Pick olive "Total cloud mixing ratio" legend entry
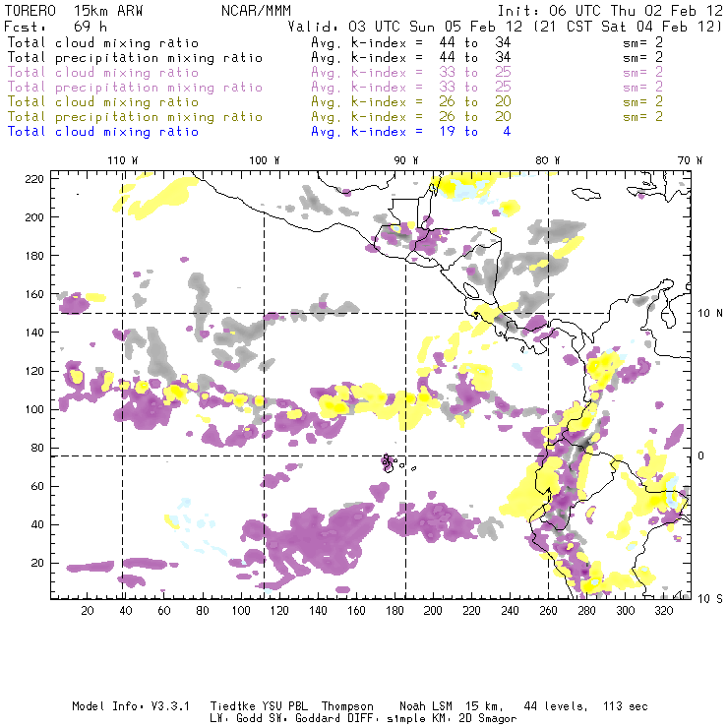 tap(103, 102)
